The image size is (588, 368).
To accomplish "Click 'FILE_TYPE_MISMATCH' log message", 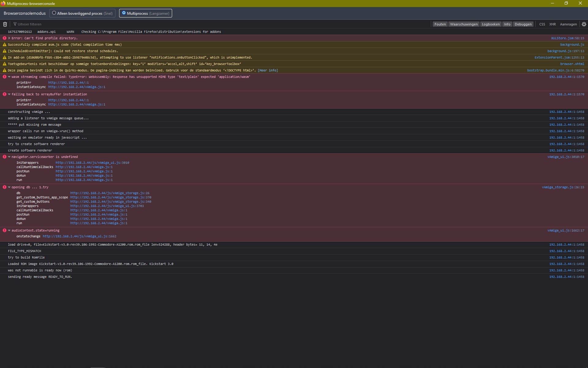I will [24, 251].
